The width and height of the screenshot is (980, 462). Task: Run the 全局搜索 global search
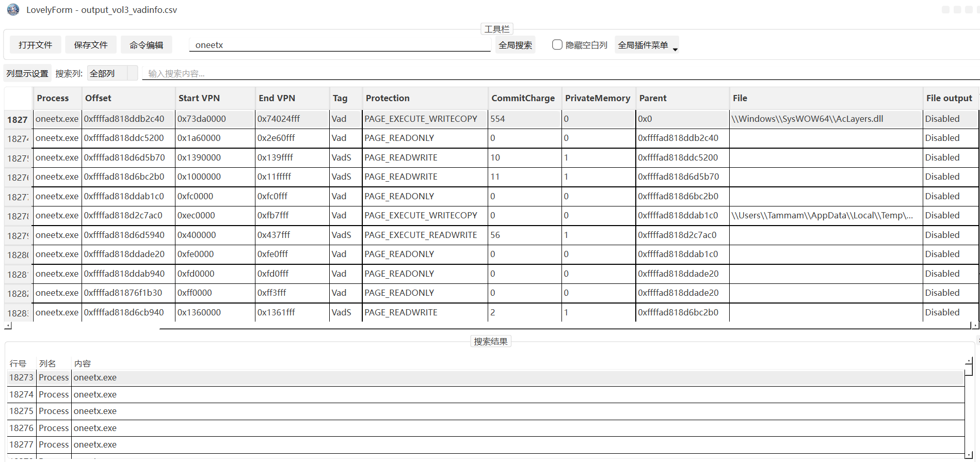[x=515, y=45]
